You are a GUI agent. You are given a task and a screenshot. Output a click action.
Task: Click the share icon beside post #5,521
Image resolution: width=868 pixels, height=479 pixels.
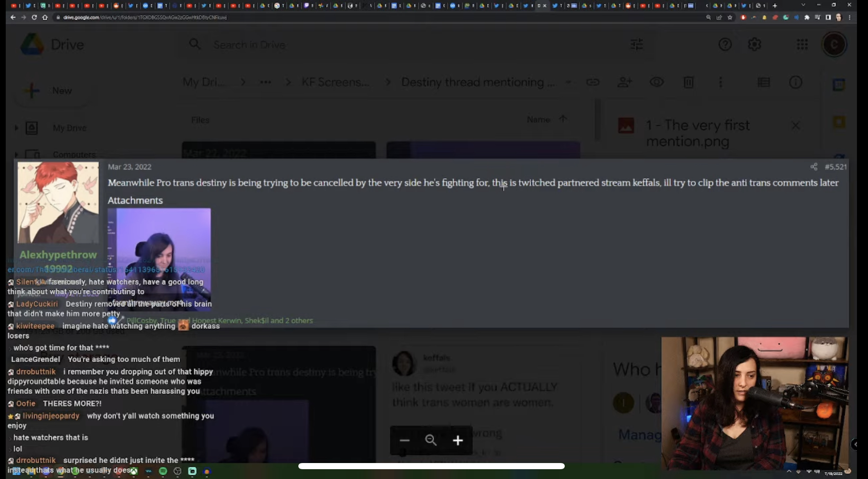point(814,167)
